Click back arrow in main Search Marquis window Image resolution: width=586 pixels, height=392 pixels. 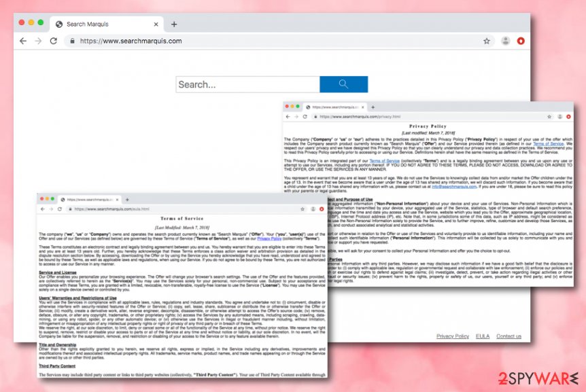tap(23, 41)
